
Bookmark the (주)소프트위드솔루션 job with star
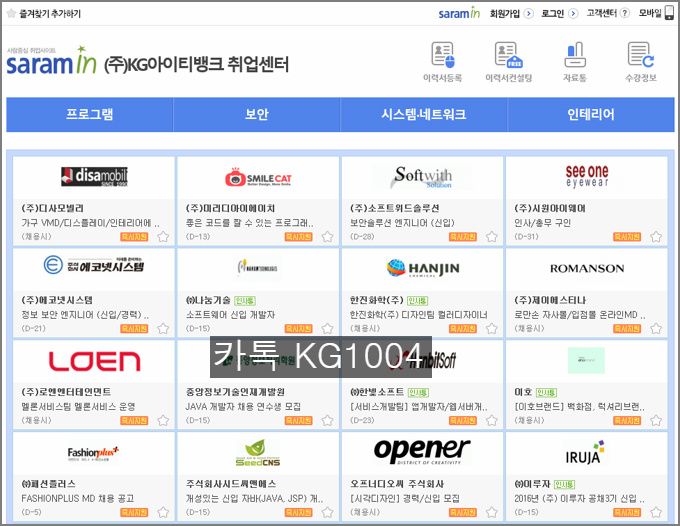[x=491, y=237]
